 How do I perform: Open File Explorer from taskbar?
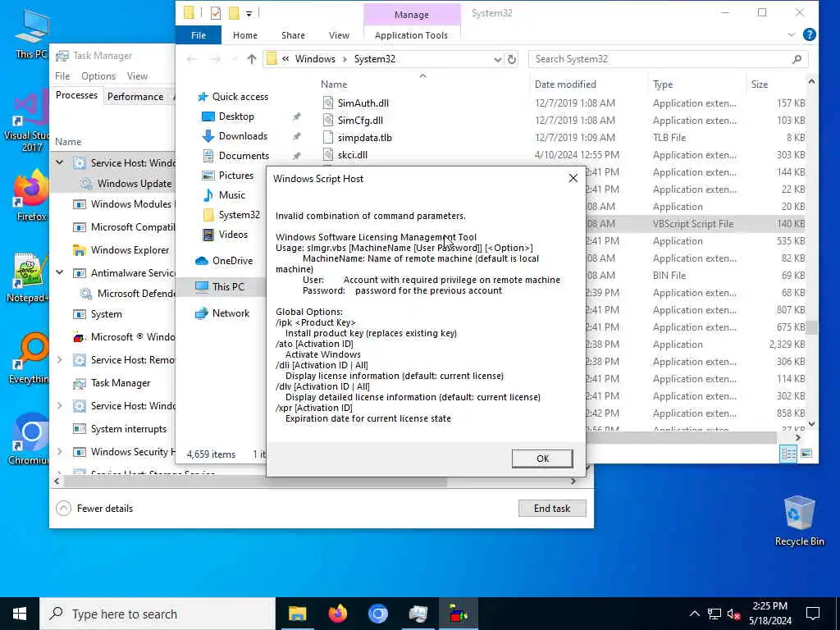pos(297,614)
